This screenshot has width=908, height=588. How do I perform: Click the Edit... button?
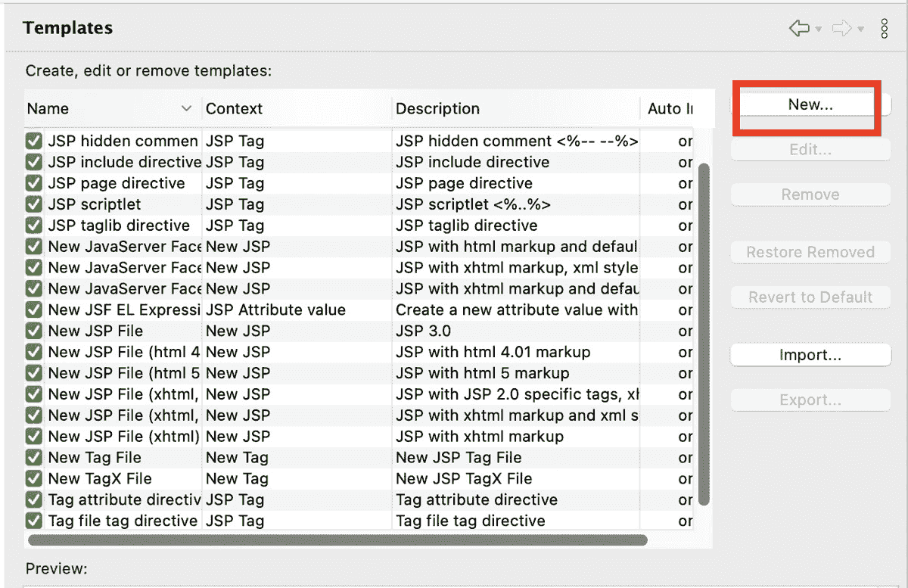810,150
